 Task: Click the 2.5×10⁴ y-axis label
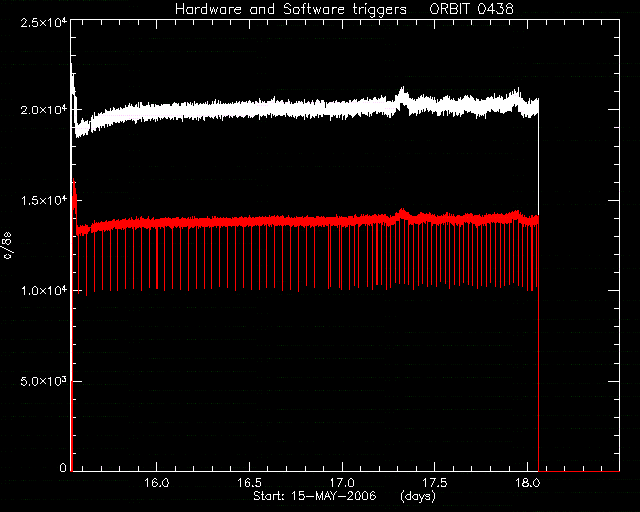click(44, 22)
